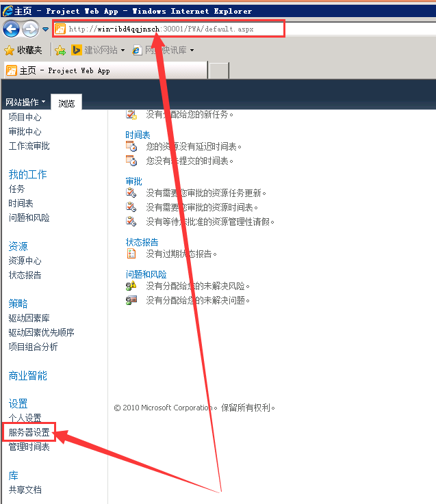Click report icon beside 没有过期状态报告
The height and width of the screenshot is (504, 436).
131,254
